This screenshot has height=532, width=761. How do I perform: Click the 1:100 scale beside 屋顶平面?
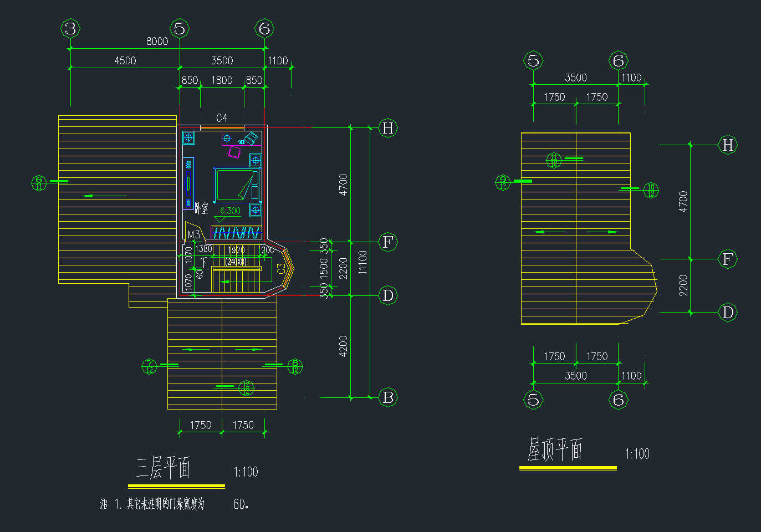(637, 454)
